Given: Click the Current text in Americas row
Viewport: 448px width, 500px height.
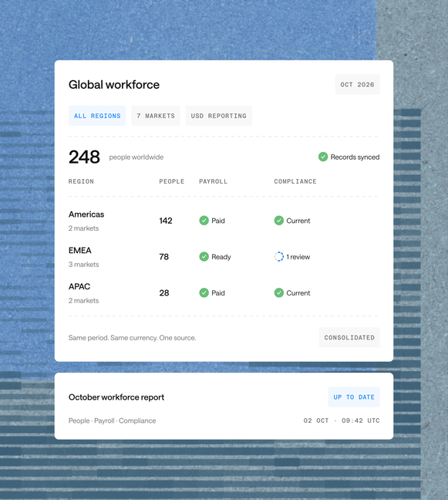Looking at the screenshot, I should pos(298,221).
